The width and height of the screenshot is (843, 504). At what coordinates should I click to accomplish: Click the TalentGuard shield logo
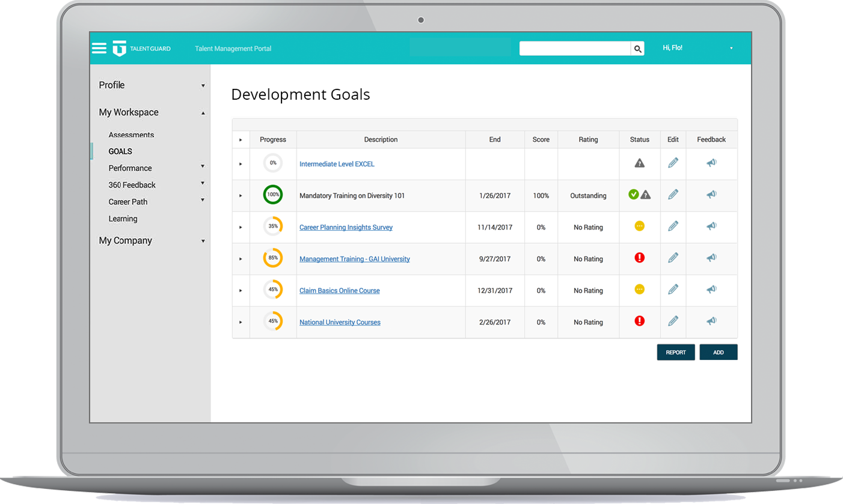pyautogui.click(x=120, y=49)
